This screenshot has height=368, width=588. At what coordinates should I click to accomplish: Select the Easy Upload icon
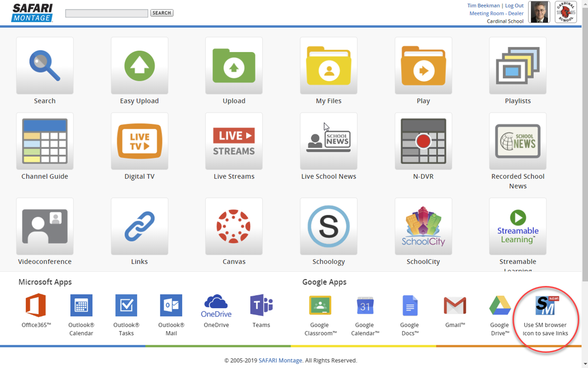click(139, 65)
